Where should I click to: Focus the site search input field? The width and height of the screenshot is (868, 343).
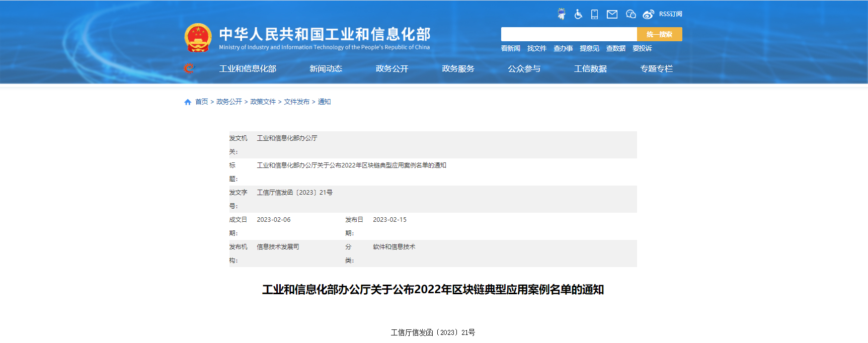[x=569, y=34]
